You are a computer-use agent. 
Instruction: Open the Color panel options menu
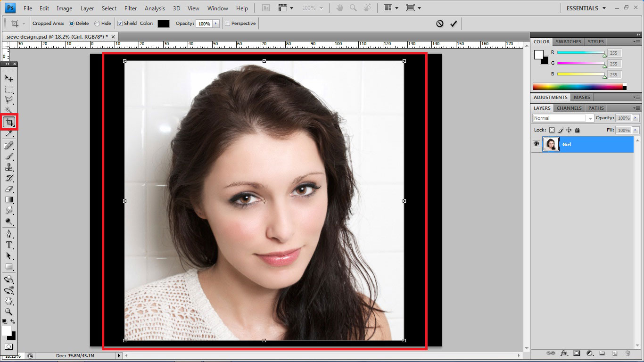pyautogui.click(x=637, y=41)
